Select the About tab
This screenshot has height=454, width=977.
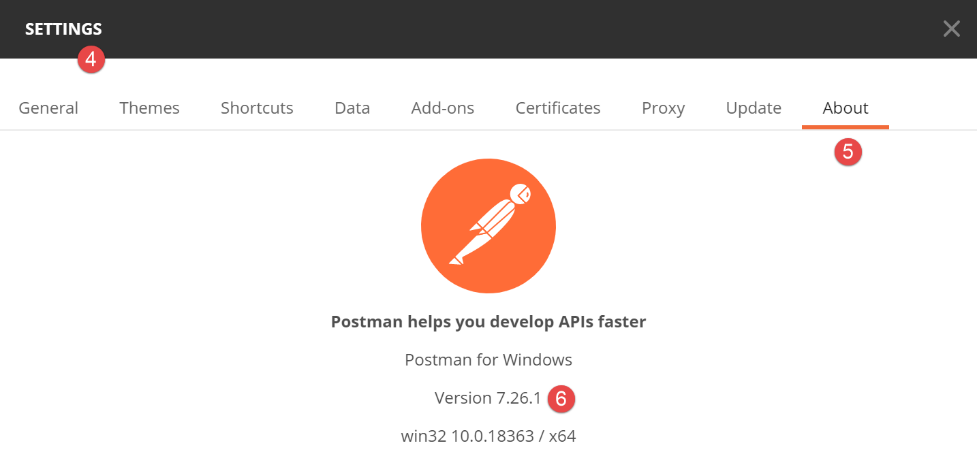845,108
